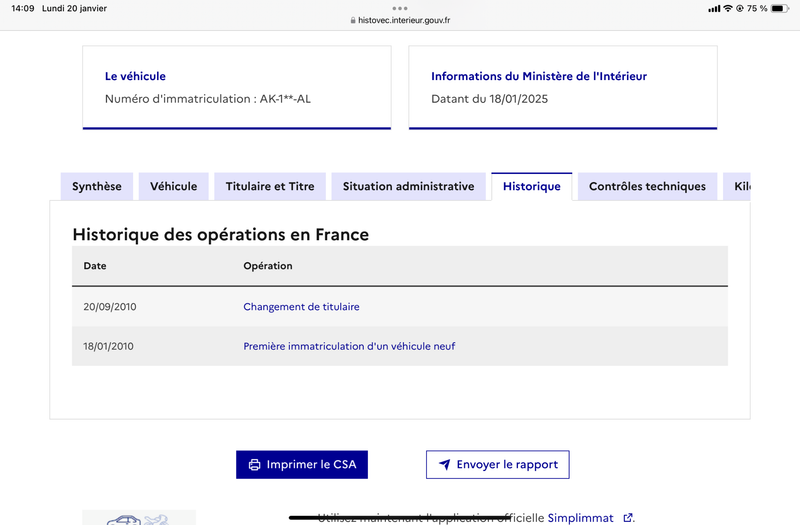Screen dimensions: 800x525
Task: Click the Datant du 18/01/2025 text
Action: click(x=489, y=99)
